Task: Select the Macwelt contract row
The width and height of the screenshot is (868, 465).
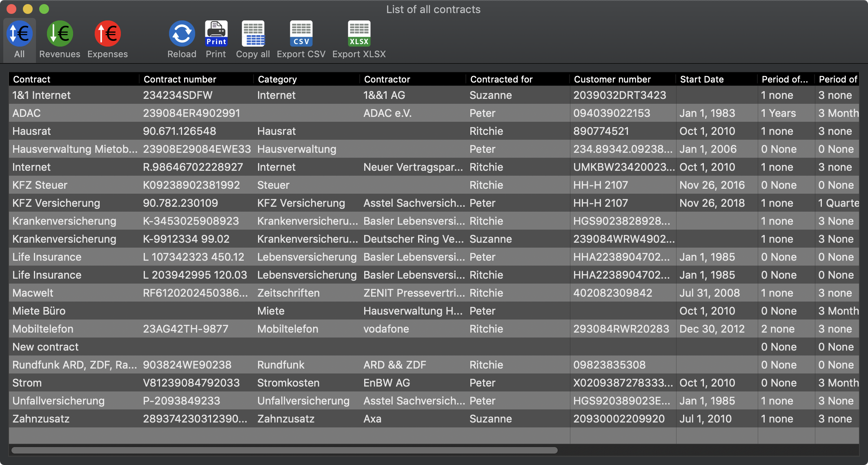Action: (434, 293)
